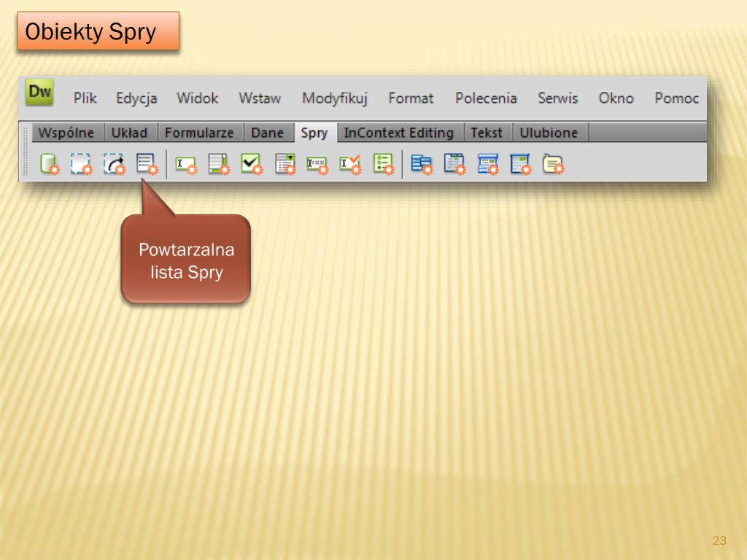Open the Pomoc menu
This screenshot has height=560, width=747.
tap(676, 98)
